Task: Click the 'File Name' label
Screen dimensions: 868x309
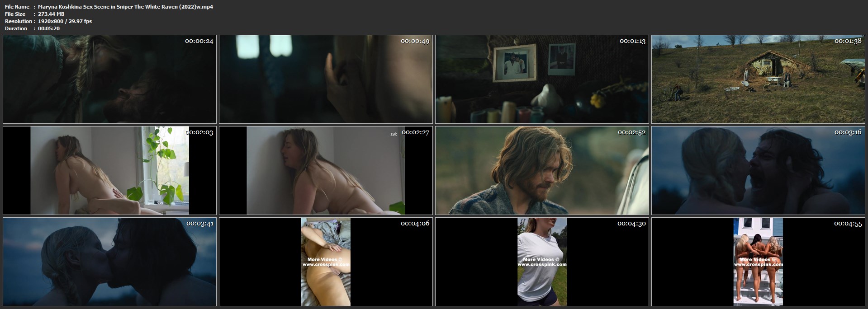Action: pos(17,7)
